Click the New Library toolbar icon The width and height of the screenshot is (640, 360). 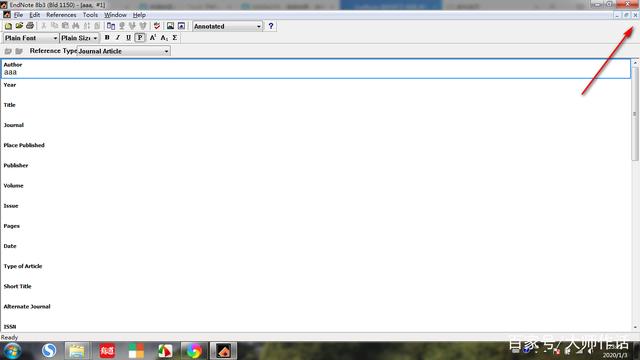click(8, 26)
